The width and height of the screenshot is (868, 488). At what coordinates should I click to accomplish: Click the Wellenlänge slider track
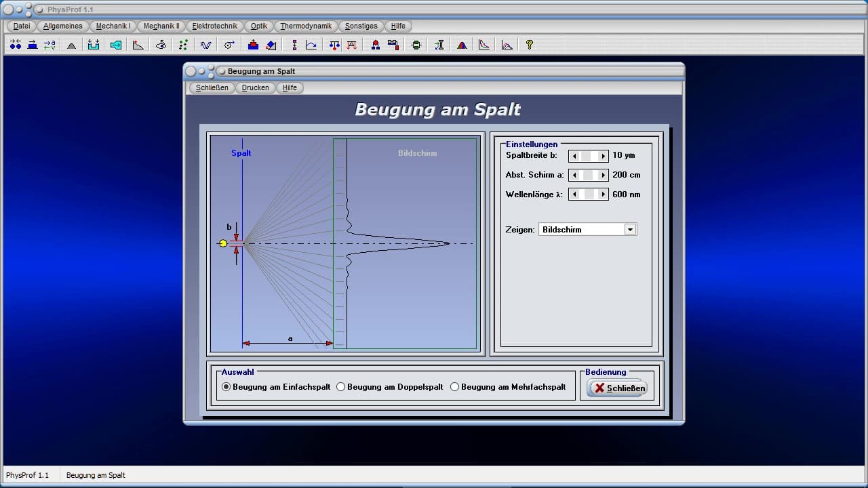tap(589, 195)
